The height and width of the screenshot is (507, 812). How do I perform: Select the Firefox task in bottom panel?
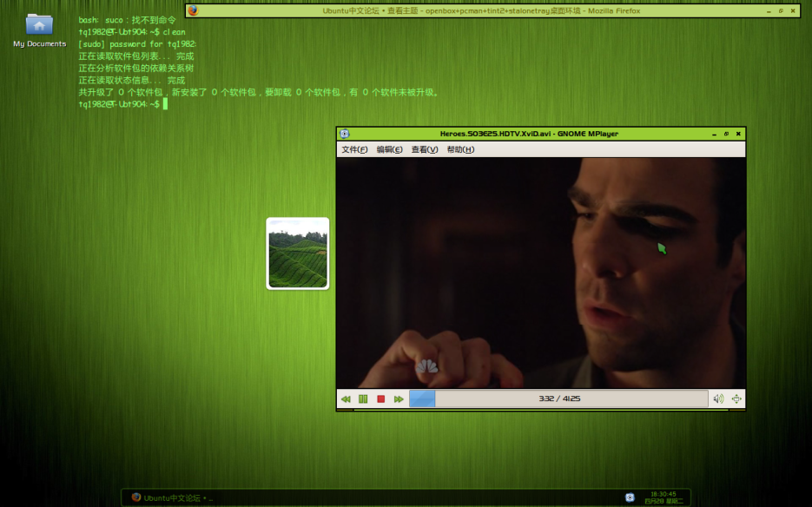point(172,497)
